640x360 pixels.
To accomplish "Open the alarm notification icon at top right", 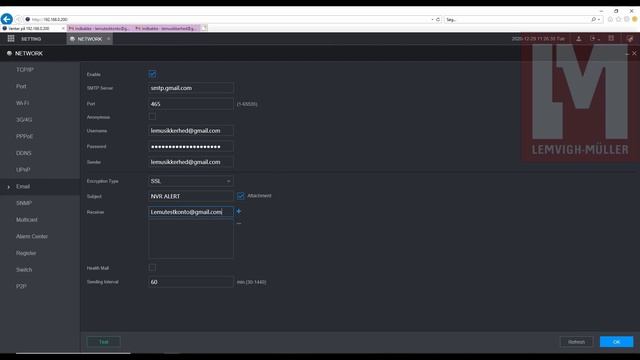I will click(630, 38).
